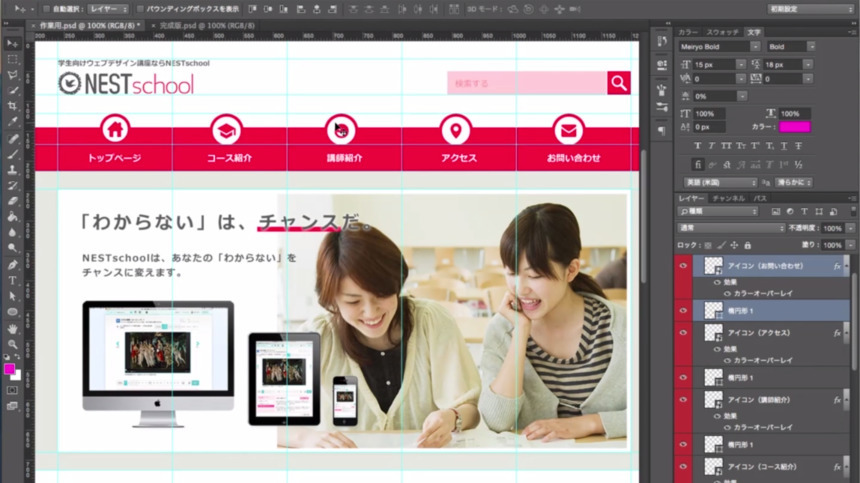The height and width of the screenshot is (483, 860).
Task: Open the collapsed Brush Presets panel icon
Action: click(662, 106)
